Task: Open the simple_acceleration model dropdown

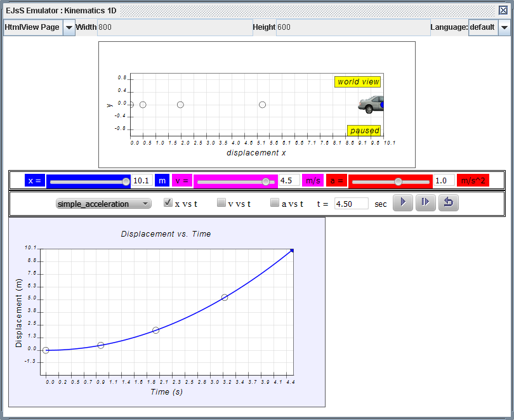Action: point(103,204)
